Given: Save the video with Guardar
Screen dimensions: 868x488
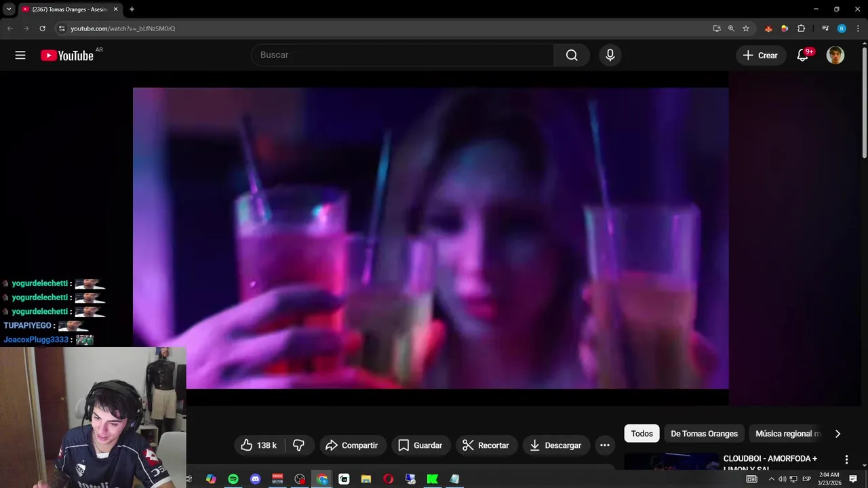Looking at the screenshot, I should point(420,445).
